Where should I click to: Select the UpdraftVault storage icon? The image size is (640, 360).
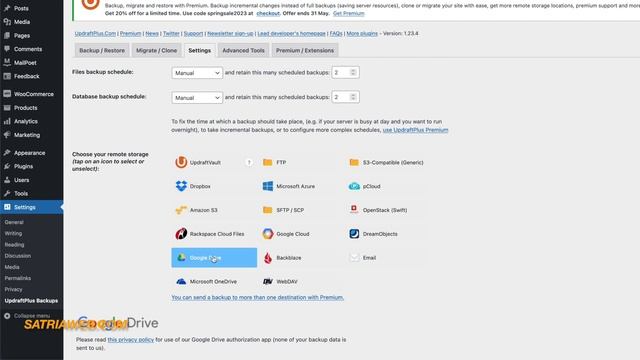coord(181,162)
